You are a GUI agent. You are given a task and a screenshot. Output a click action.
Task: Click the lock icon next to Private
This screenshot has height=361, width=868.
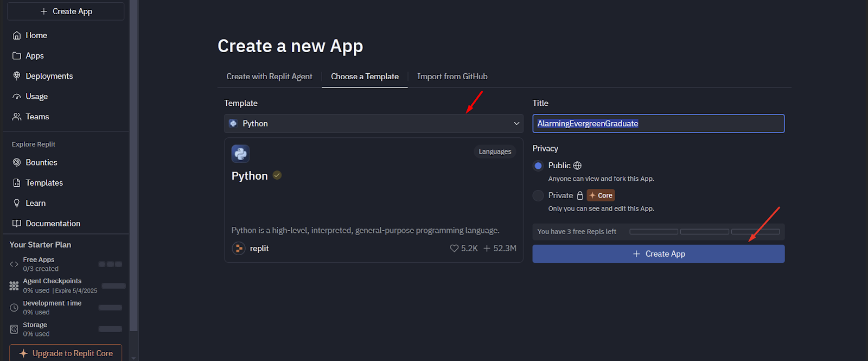(580, 195)
